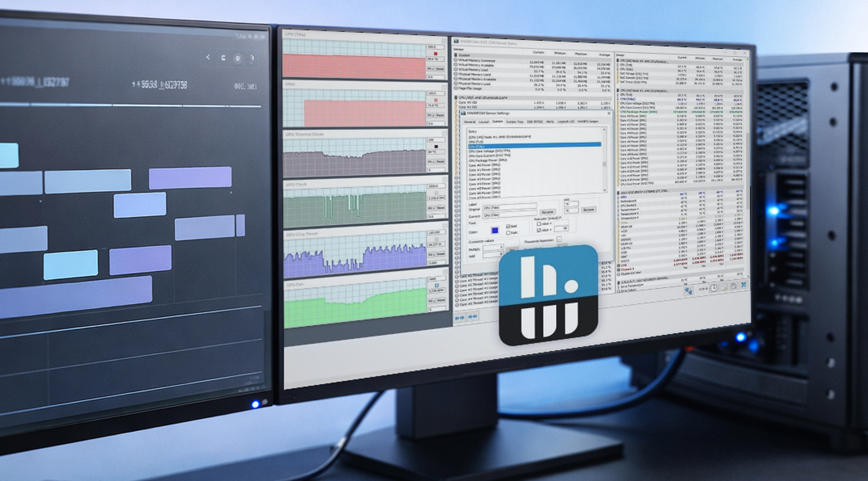The height and width of the screenshot is (481, 868).
Task: Click the clock icon in the sensor window toolbar
Action: point(714,288)
